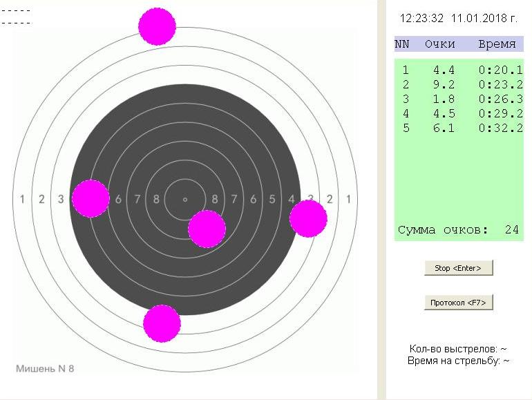Select shot row 1 with score 4.4
The height and width of the screenshot is (400, 532).
click(459, 70)
